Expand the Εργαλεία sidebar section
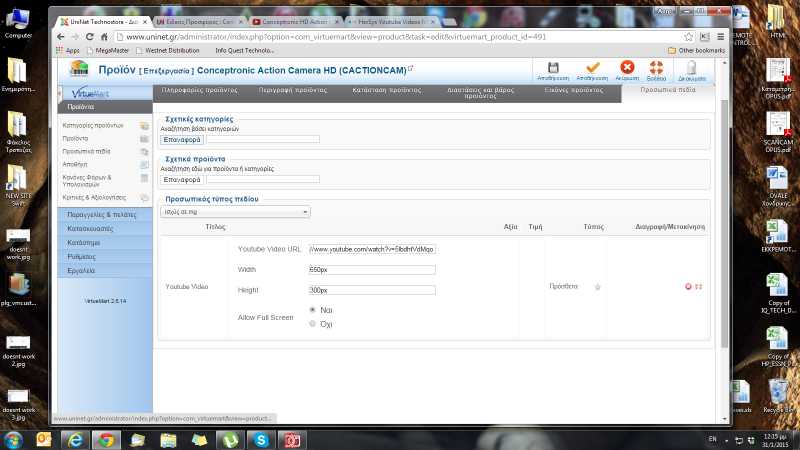The image size is (800, 450). point(105,270)
